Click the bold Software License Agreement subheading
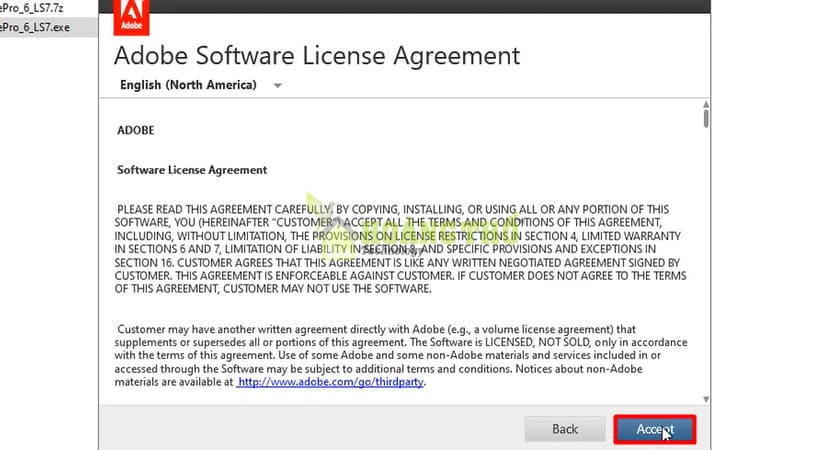This screenshot has width=820, height=450. 192,170
